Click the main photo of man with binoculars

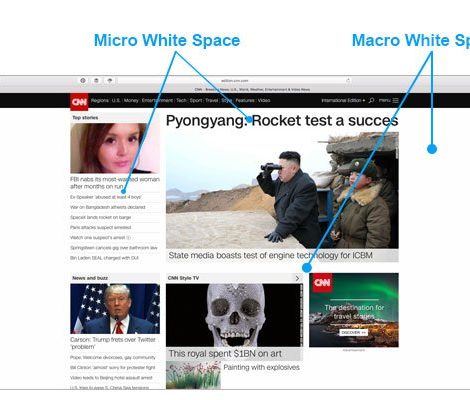pos(282,190)
